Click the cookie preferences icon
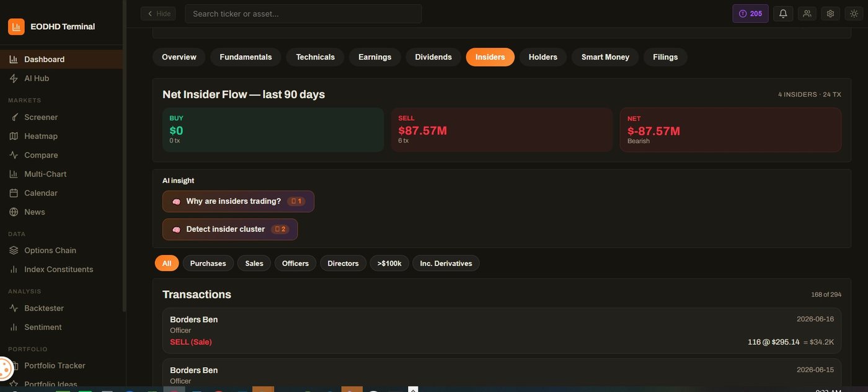This screenshot has height=392, width=868. tap(4, 370)
